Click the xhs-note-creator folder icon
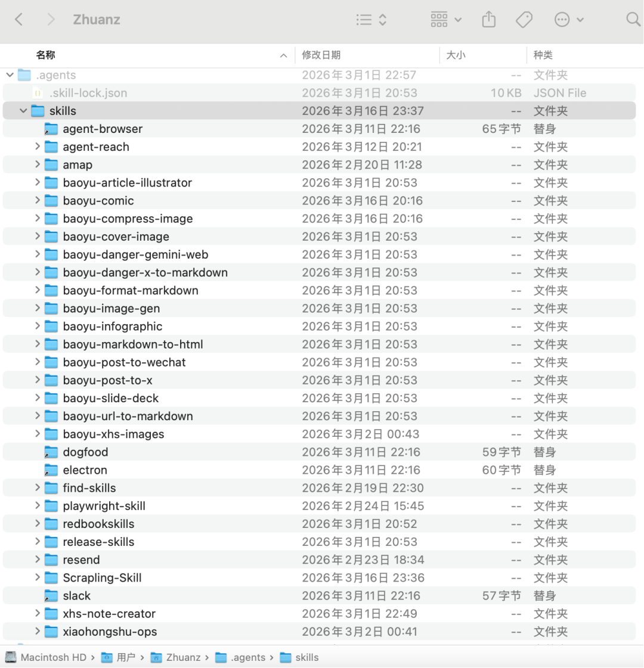Viewport: 644px width, 668px height. [x=51, y=614]
